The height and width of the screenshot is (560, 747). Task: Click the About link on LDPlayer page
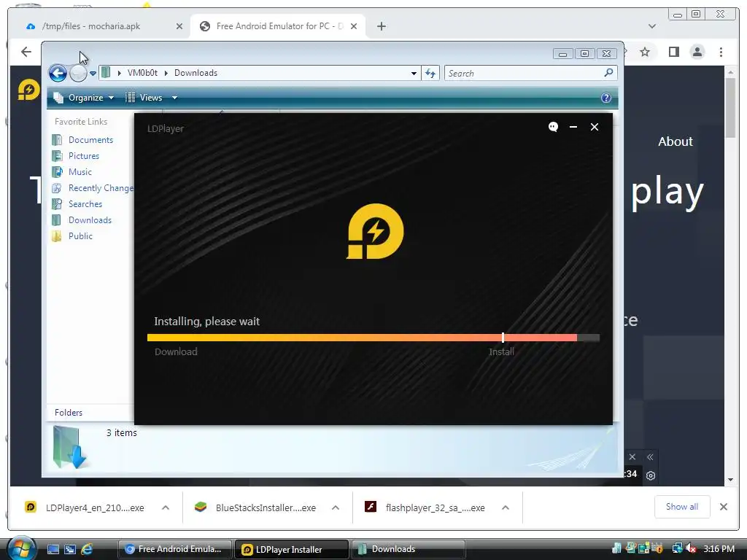click(x=675, y=141)
